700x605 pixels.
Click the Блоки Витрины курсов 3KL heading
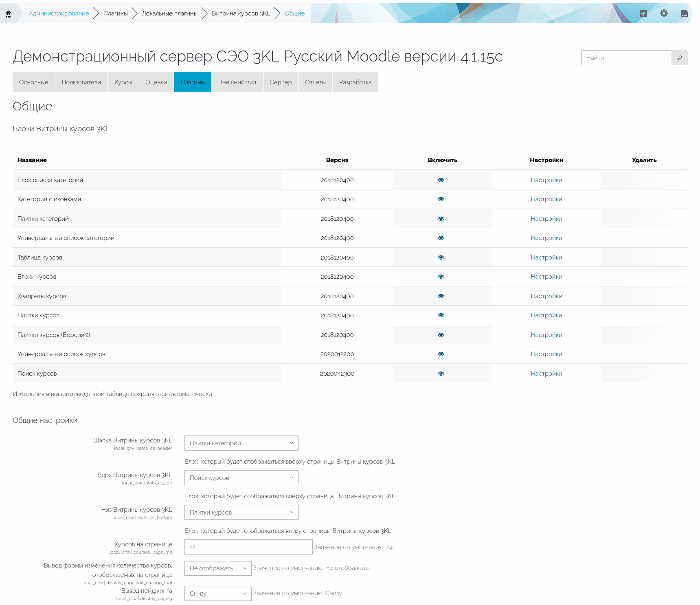[61, 129]
